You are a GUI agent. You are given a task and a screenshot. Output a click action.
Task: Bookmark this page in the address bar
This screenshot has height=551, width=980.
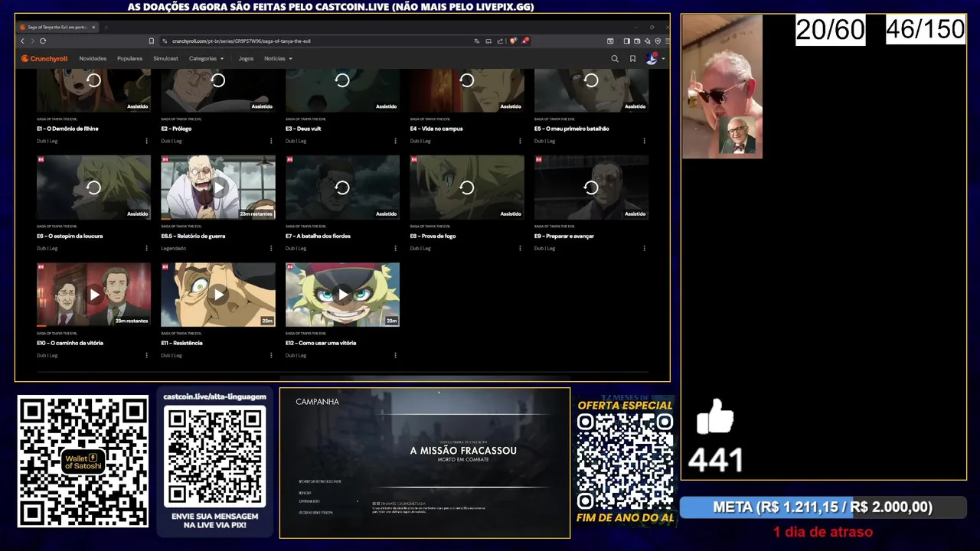pyautogui.click(x=152, y=41)
